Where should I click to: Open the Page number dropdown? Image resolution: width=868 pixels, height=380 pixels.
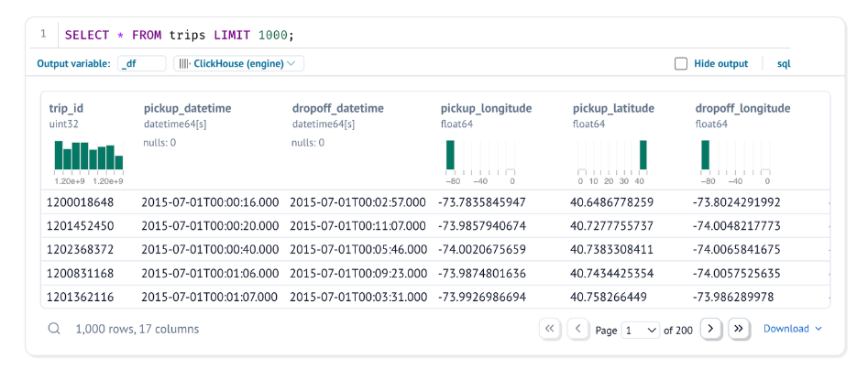click(641, 329)
